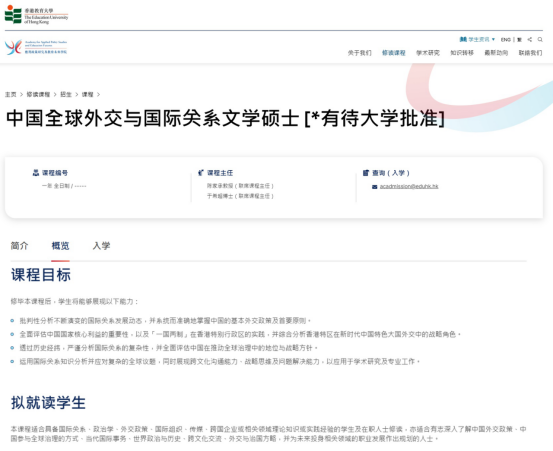Click the 学生资讯 book icon
This screenshot has height=451, width=553.
463,39
